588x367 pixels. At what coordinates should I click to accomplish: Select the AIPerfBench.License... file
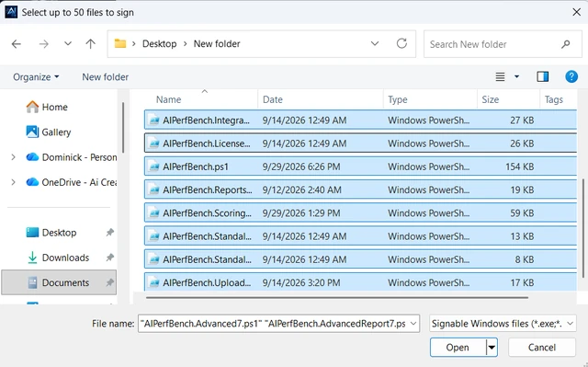360,143
